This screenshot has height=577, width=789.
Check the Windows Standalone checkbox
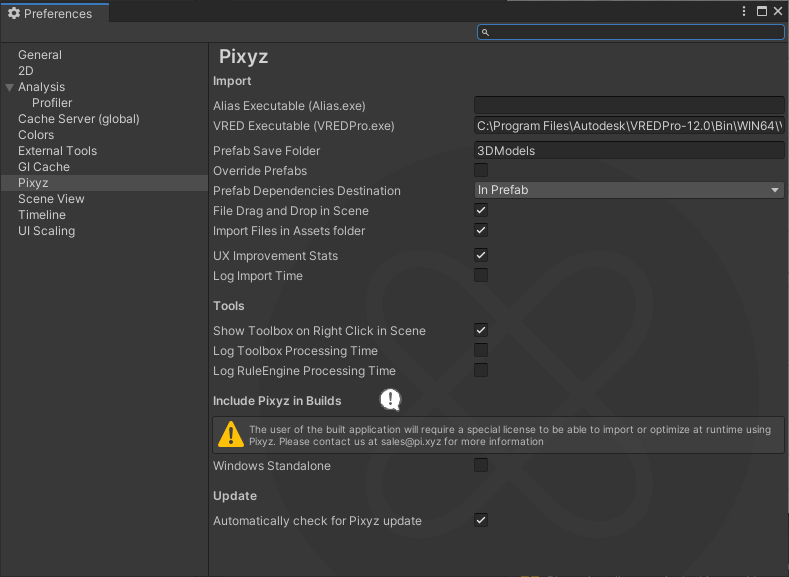click(481, 465)
